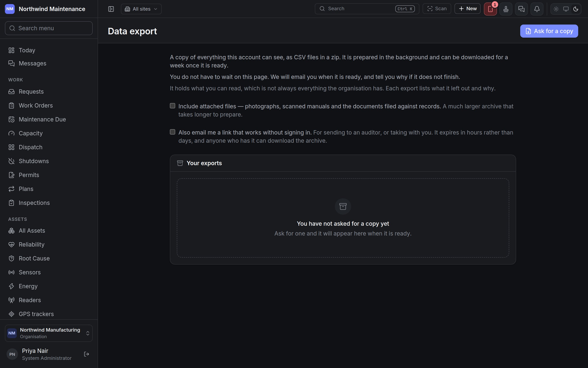Click the Permits icon
Image resolution: width=588 pixels, height=368 pixels.
(x=11, y=175)
